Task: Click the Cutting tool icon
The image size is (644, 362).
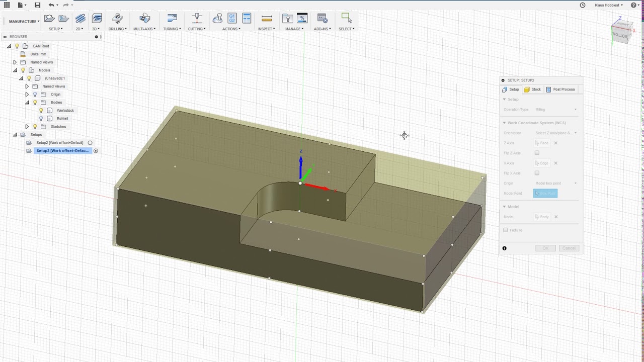Action: 197,19
